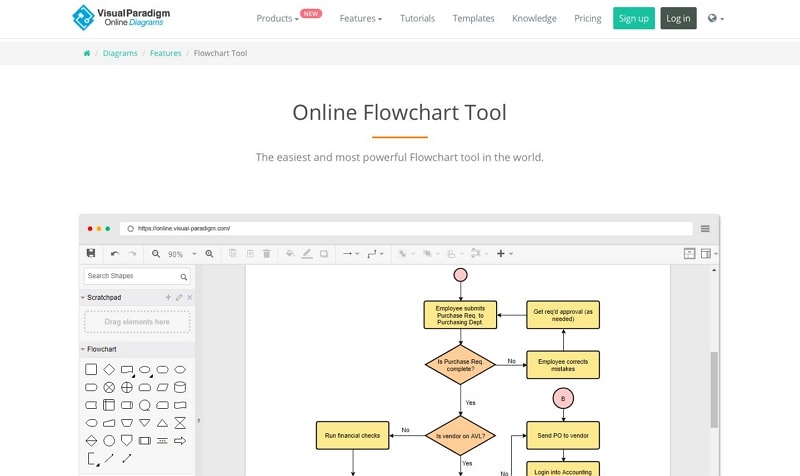Select the shield off-page connector shape
The width and height of the screenshot is (800, 476).
[127, 440]
